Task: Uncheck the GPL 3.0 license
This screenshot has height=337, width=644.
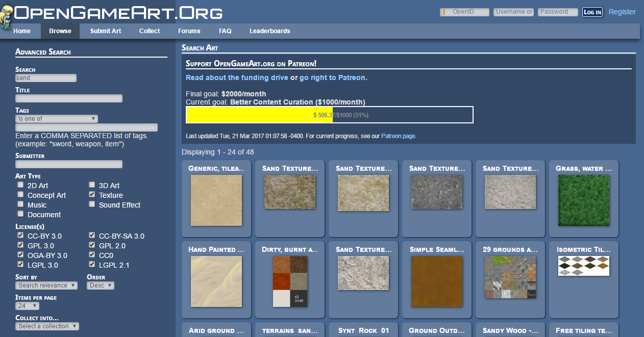Action: (x=20, y=245)
